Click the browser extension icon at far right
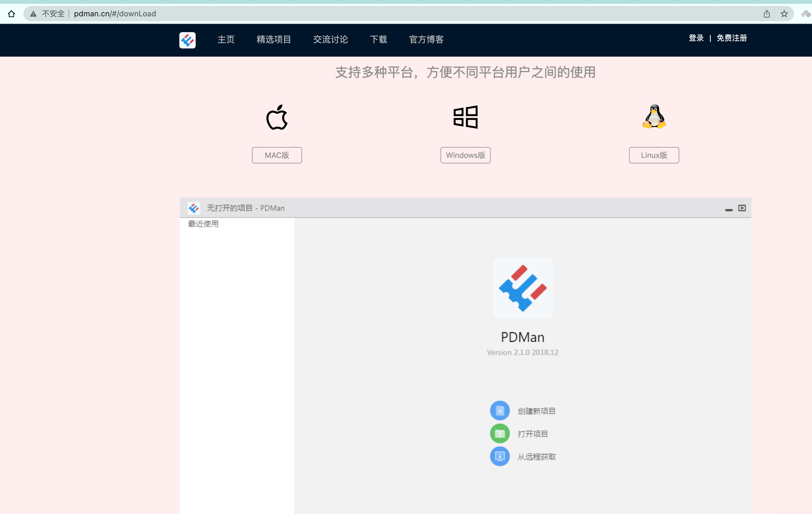The height and width of the screenshot is (514, 812). [806, 14]
